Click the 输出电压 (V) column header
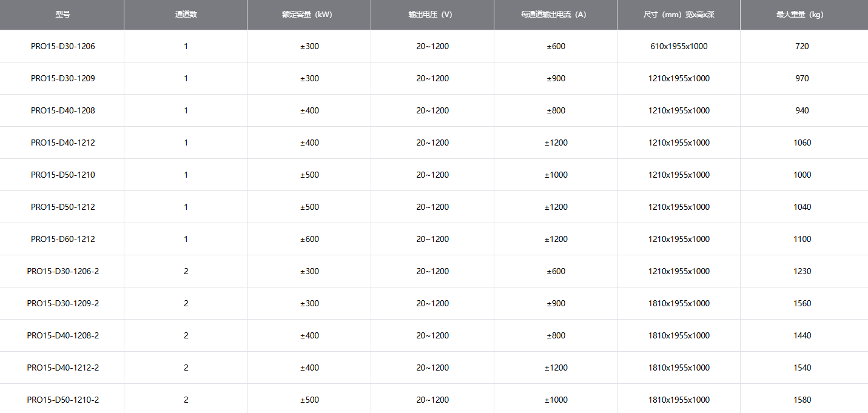868x413 pixels. tap(432, 15)
